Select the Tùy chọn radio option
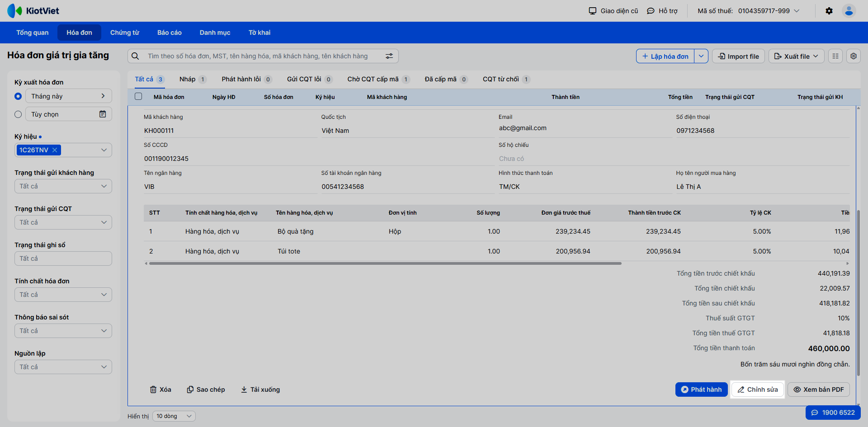Viewport: 868px width, 427px height. pos(18,114)
